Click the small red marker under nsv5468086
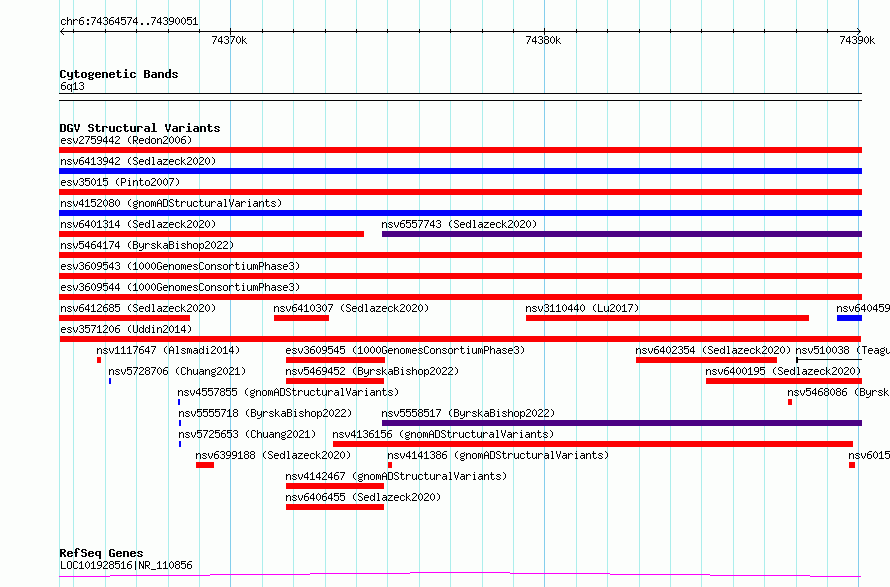 click(x=790, y=402)
